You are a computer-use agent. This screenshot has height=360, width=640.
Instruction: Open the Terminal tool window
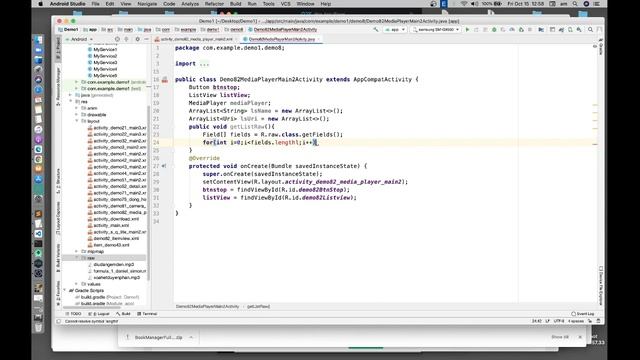[x=147, y=314]
